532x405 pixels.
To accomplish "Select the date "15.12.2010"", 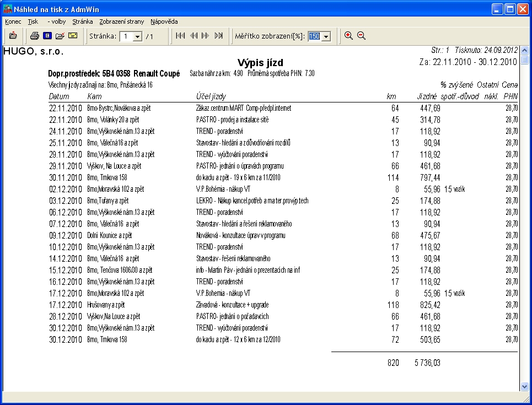I will coord(66,271).
